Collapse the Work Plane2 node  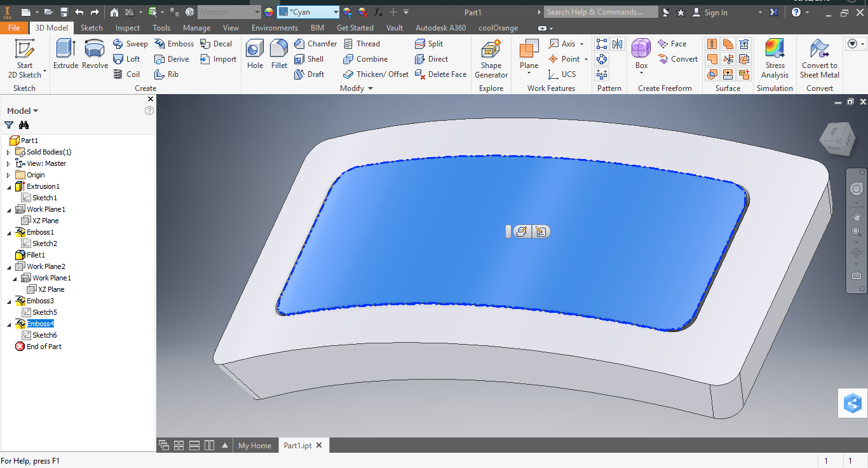pyautogui.click(x=8, y=267)
